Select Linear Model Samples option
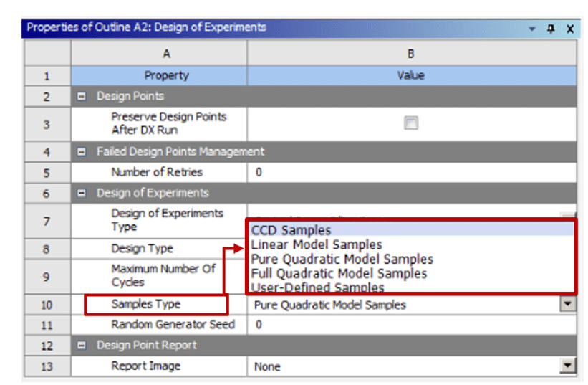 coord(317,244)
